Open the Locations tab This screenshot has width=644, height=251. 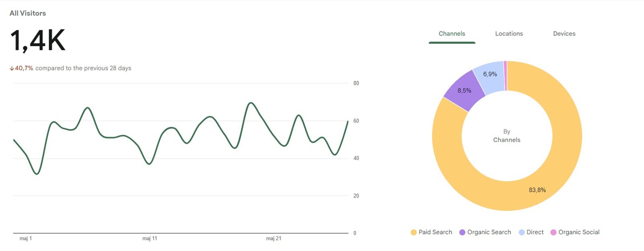point(509,34)
